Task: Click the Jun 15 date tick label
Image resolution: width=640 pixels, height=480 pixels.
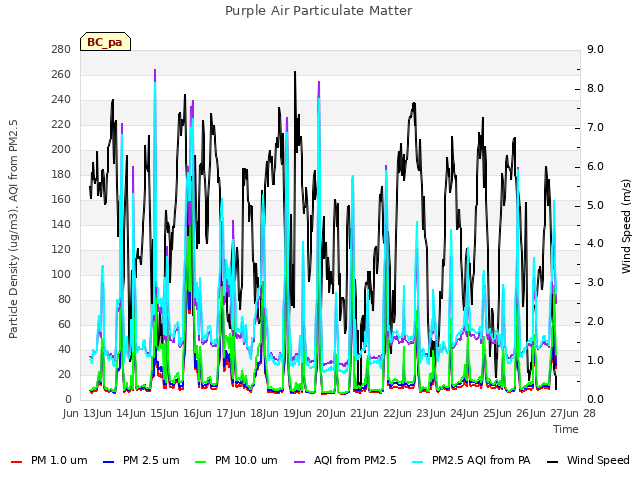Action: (147, 413)
